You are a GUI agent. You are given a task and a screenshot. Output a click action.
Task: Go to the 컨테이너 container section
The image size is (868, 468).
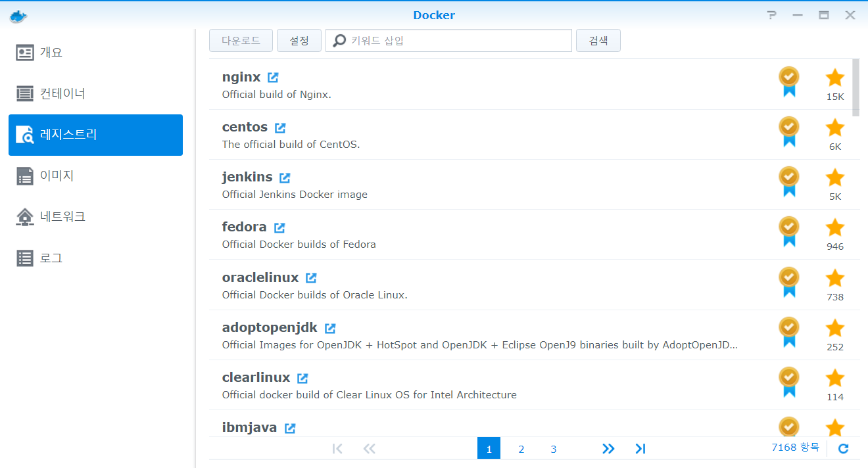pos(95,93)
